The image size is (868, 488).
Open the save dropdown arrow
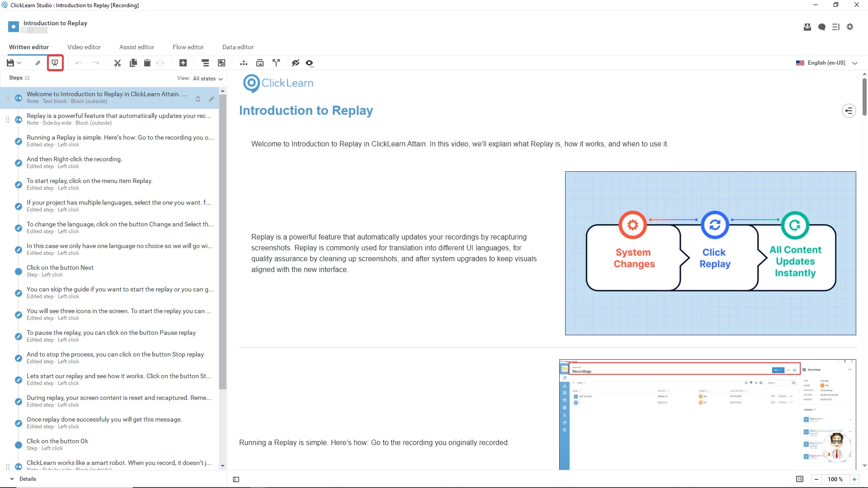[x=19, y=63]
